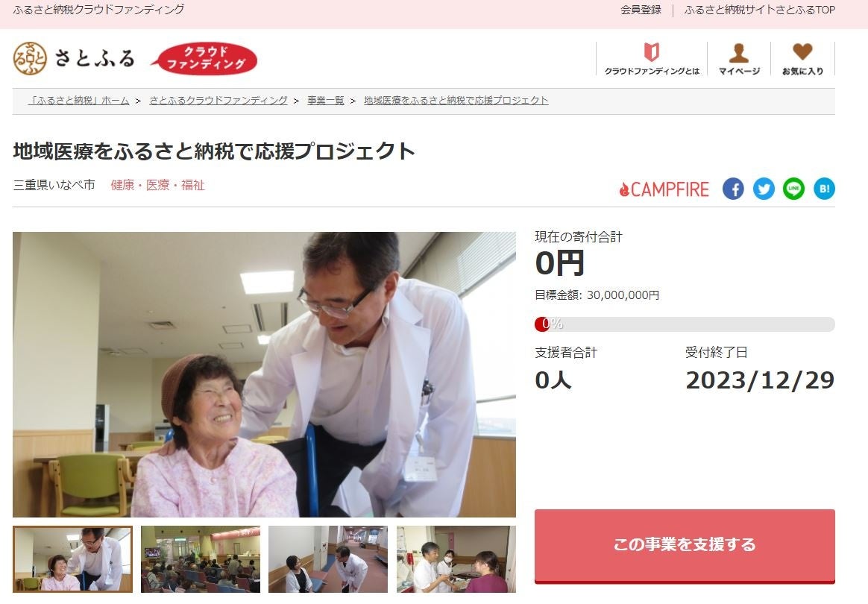Viewport: 868px width, 604px height.
Task: Select the hospital corridor thumbnail
Action: (327, 559)
